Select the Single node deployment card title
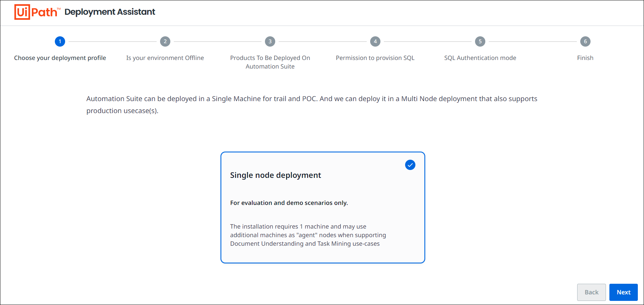 click(x=276, y=175)
